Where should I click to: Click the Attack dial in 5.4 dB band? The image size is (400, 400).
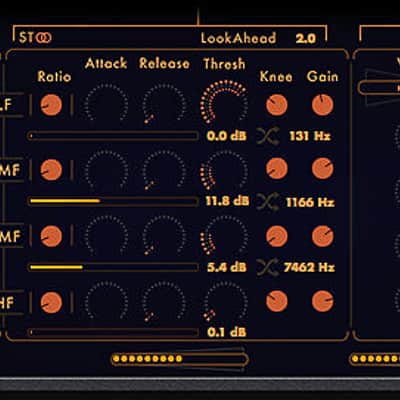click(x=106, y=234)
